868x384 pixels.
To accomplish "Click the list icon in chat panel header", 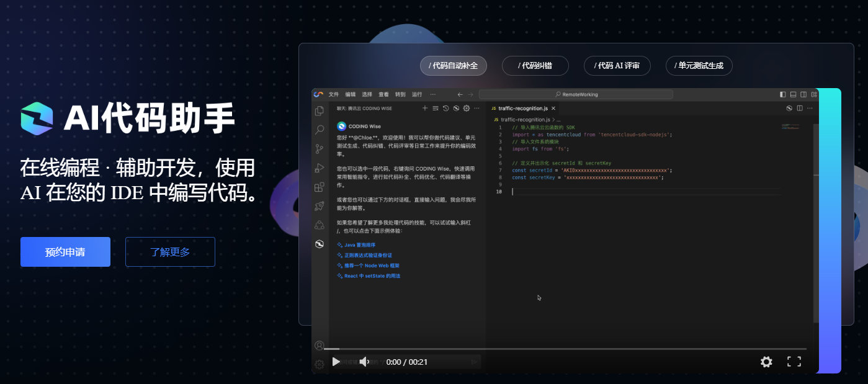I will click(436, 108).
